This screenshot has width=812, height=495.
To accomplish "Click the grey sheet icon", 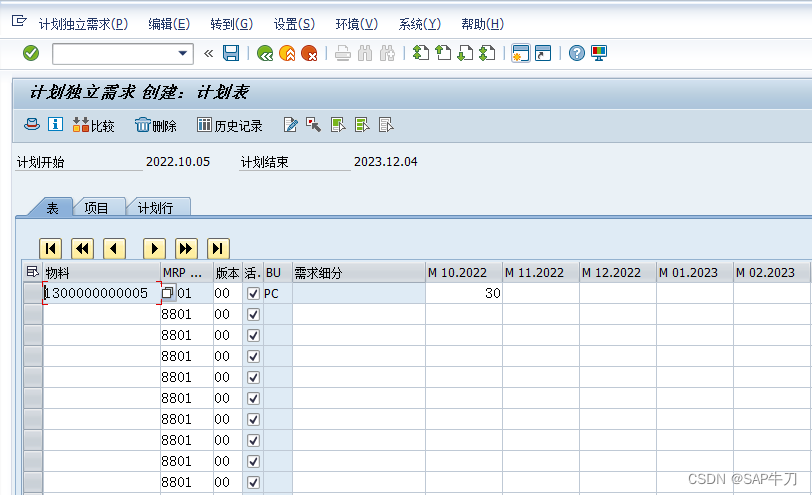I will tap(386, 125).
